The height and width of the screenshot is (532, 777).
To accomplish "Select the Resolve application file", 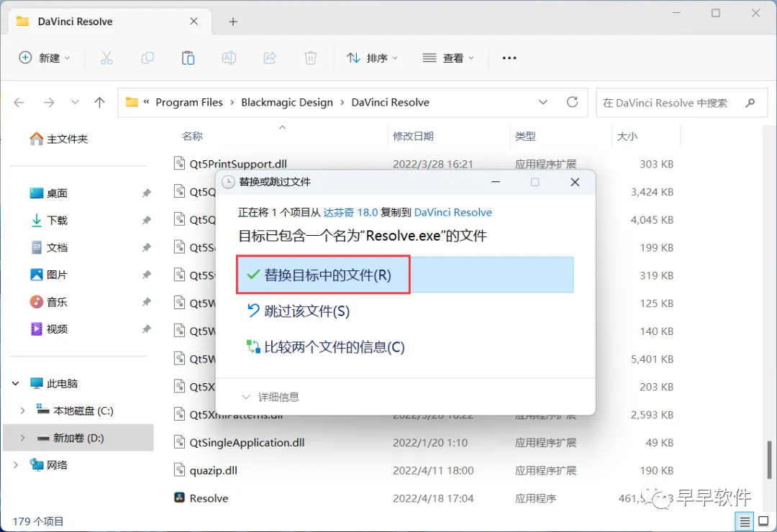I will 209,497.
